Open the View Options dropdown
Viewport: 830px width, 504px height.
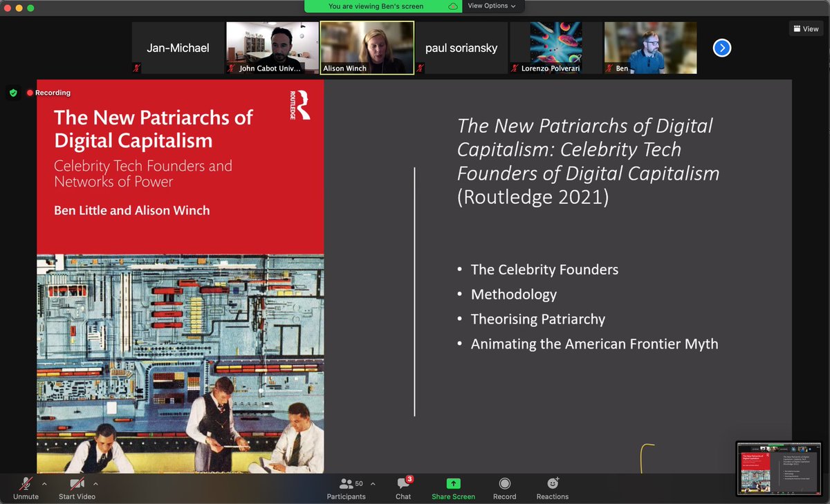(x=492, y=6)
